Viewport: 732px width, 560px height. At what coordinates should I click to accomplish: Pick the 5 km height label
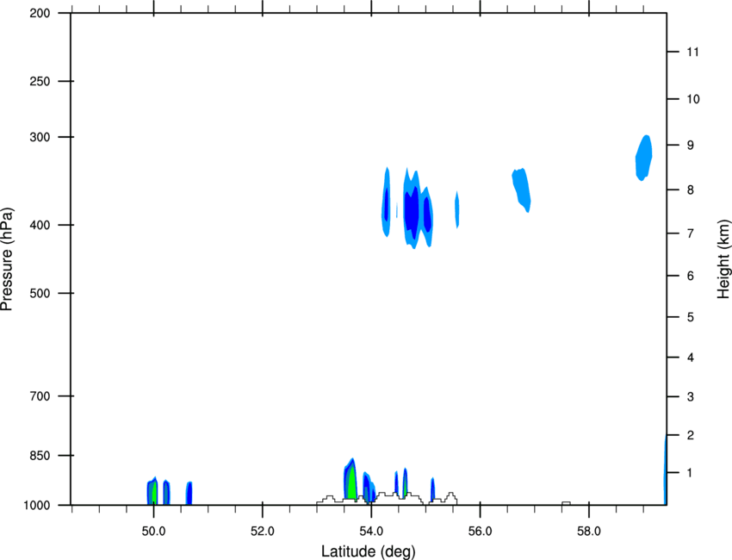click(691, 318)
